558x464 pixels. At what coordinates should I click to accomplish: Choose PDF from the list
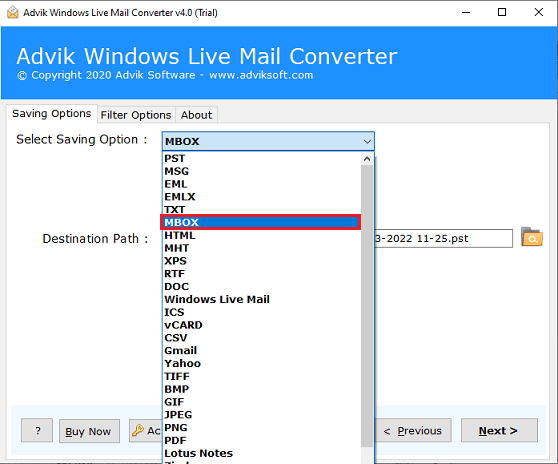[262, 440]
